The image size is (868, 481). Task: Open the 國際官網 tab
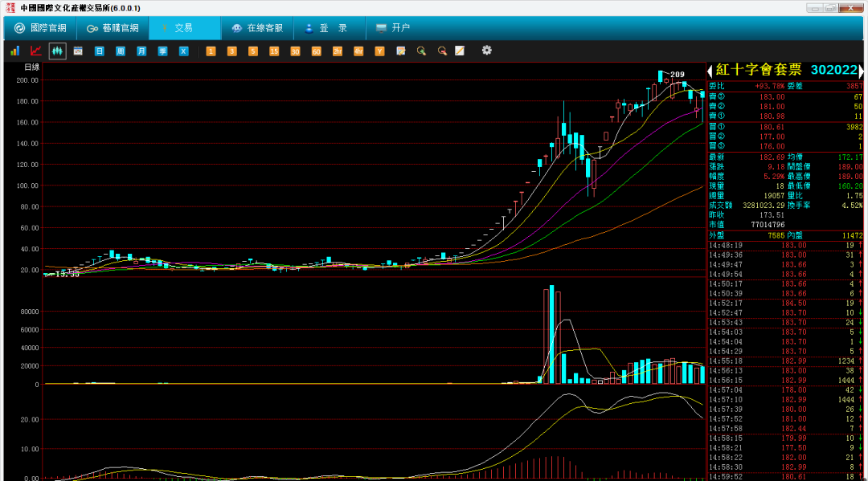(40, 27)
